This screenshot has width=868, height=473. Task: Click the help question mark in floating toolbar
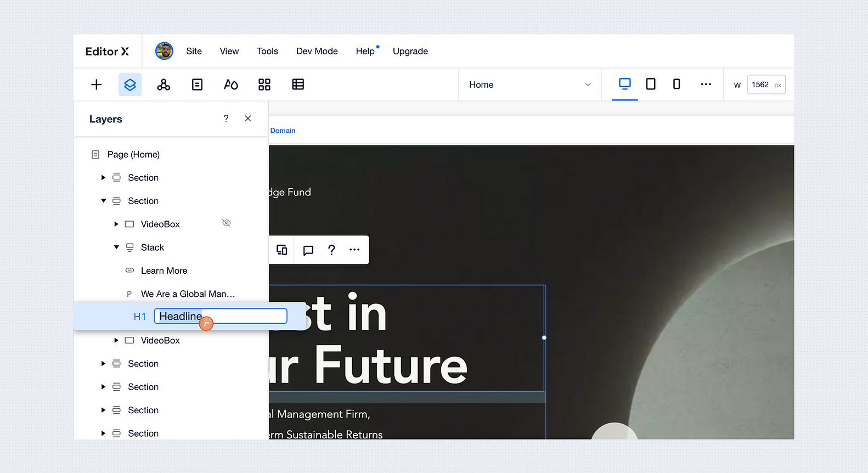pos(331,250)
